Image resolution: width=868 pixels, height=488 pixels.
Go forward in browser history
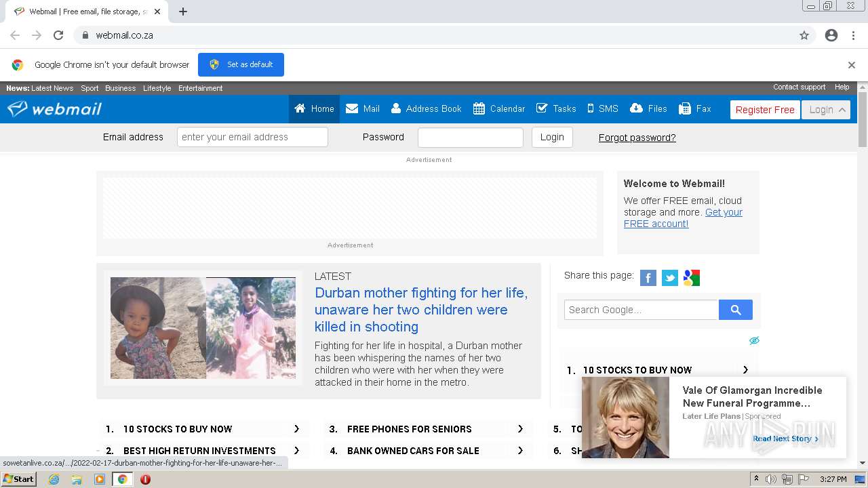[x=37, y=35]
